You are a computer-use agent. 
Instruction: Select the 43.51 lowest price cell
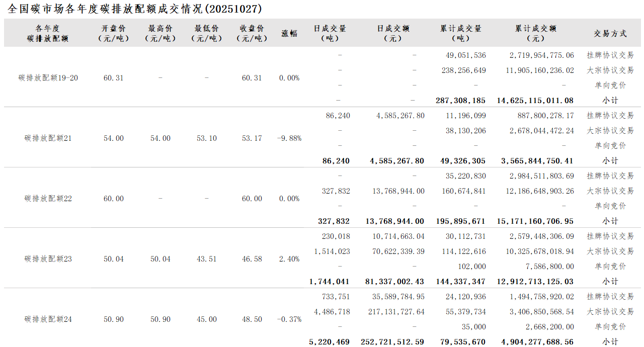click(206, 259)
